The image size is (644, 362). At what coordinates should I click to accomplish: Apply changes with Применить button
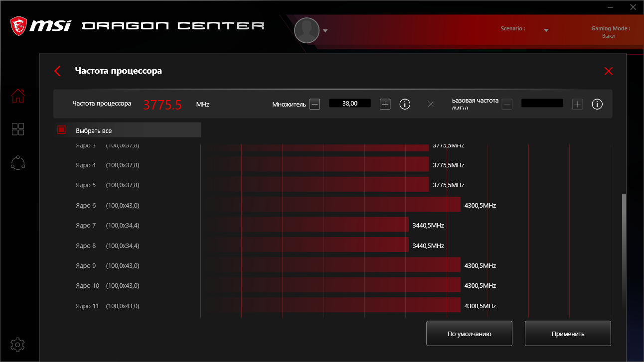point(568,334)
